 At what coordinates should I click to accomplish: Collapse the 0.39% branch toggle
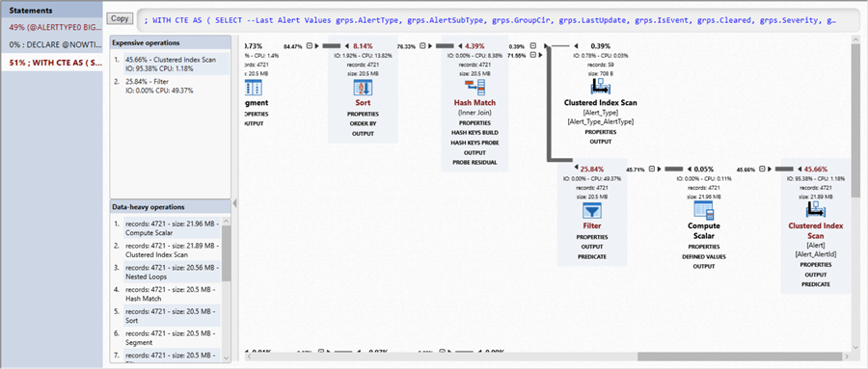tap(532, 46)
